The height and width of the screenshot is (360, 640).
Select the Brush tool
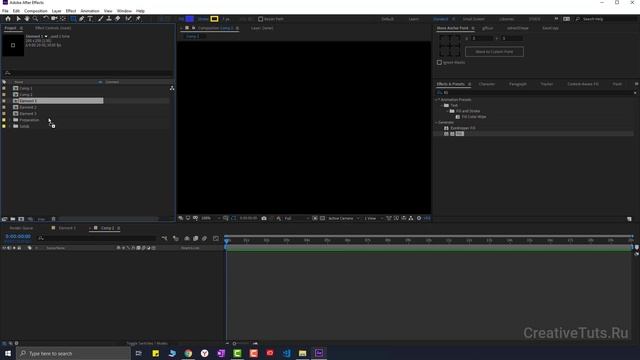point(100,19)
